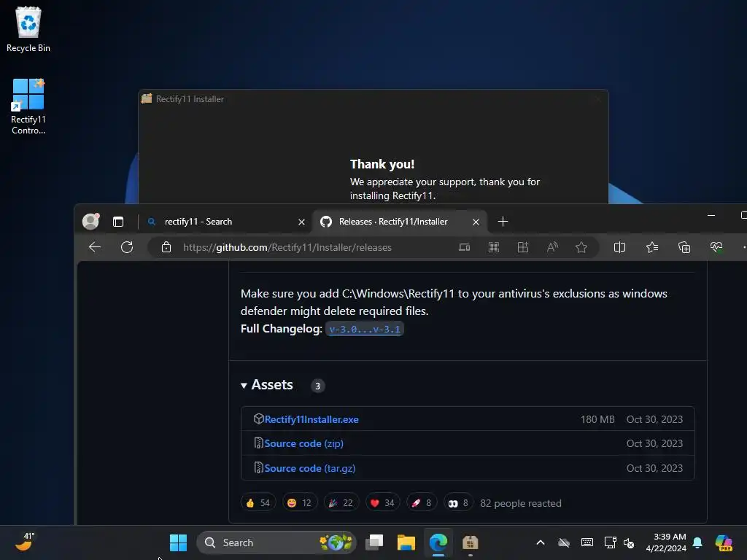
Task: Open Rectify11 Installer taskbar icon
Action: click(x=470, y=542)
